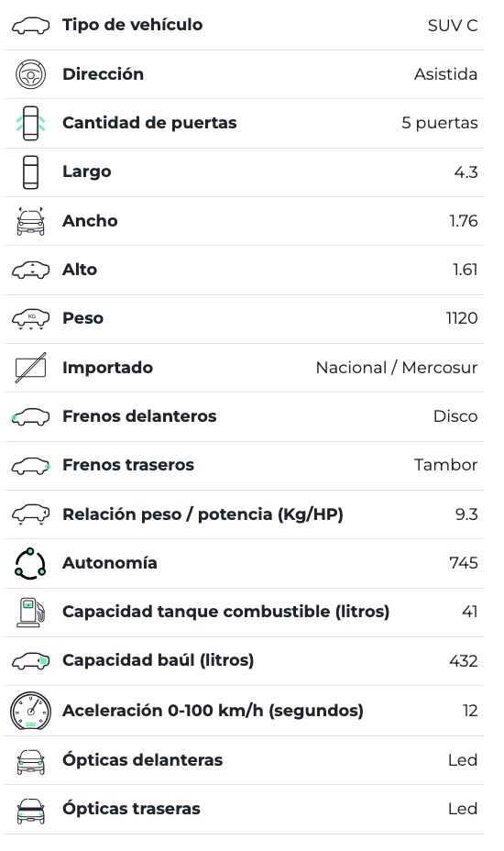Click the KG car icon beside Peso
Viewport: 504px width, 851px height.
click(x=31, y=318)
